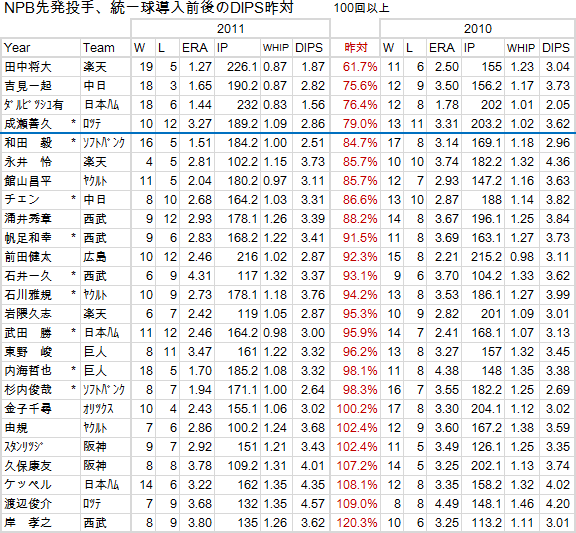Select the 4.31 ERA cell for 石井一久

click(197, 276)
